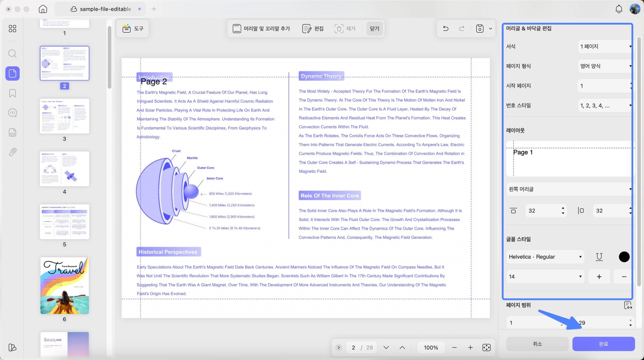The height and width of the screenshot is (360, 644).
Task: Open the home screen icon
Action: 43,9
